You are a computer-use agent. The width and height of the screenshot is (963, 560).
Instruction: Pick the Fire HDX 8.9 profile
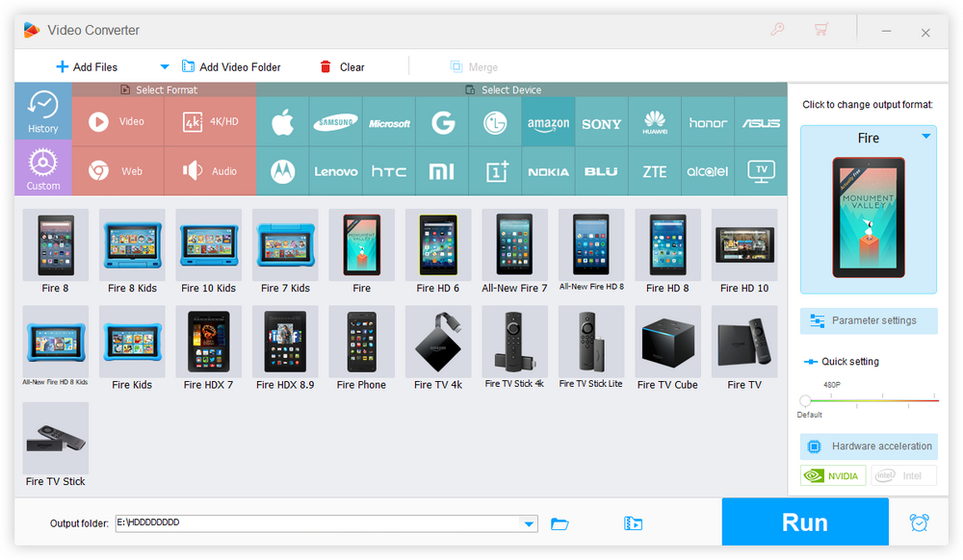[x=285, y=348]
